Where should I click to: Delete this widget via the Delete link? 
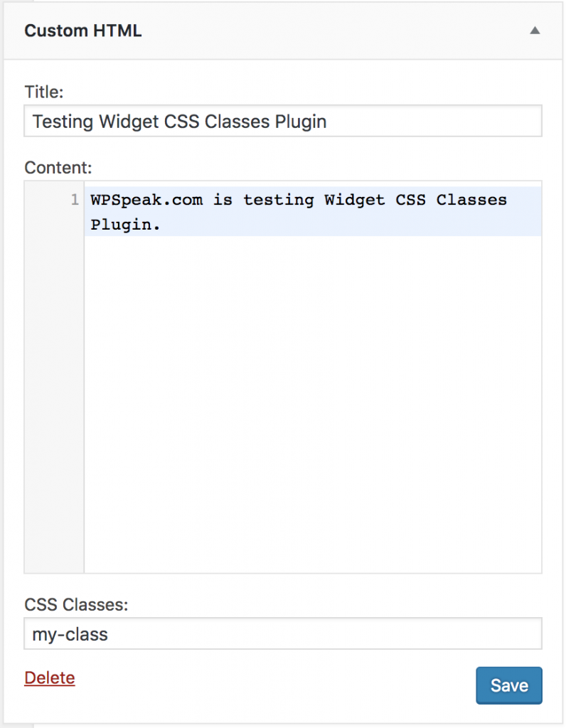coord(50,678)
